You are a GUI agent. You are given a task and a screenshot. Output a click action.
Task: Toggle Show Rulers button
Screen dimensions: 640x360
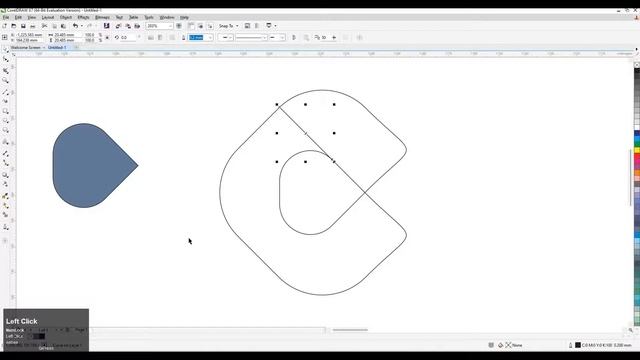pyautogui.click(x=191, y=26)
